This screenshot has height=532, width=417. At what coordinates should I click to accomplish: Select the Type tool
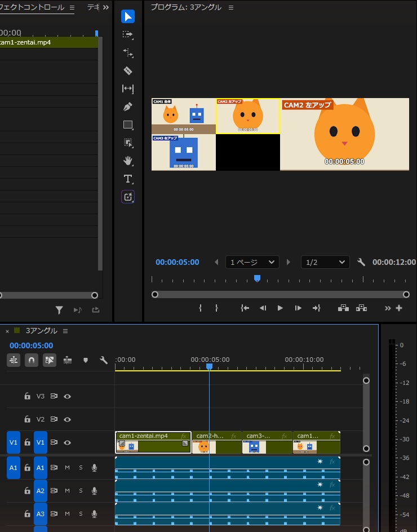[128, 179]
